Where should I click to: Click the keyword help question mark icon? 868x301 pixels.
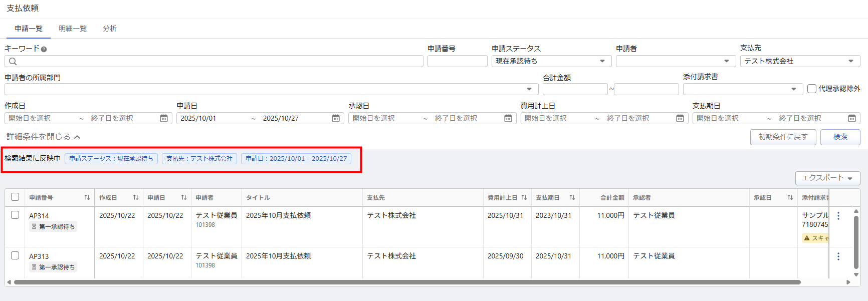tap(44, 49)
